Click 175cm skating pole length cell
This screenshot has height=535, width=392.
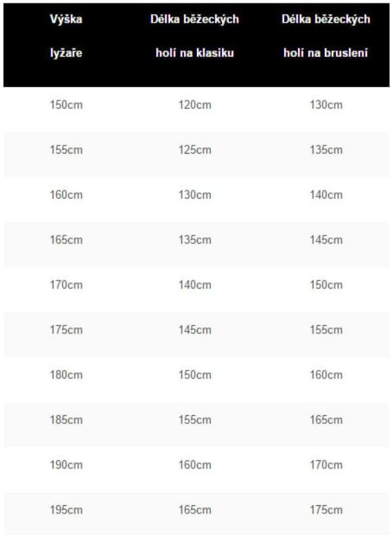pos(326,510)
